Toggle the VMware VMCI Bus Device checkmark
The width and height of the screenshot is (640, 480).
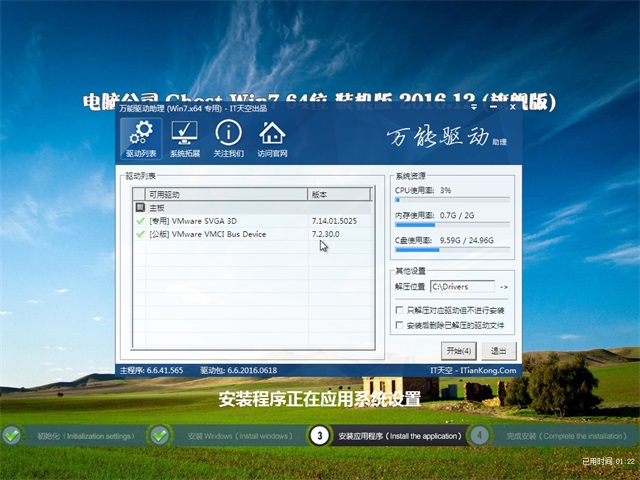click(x=140, y=234)
